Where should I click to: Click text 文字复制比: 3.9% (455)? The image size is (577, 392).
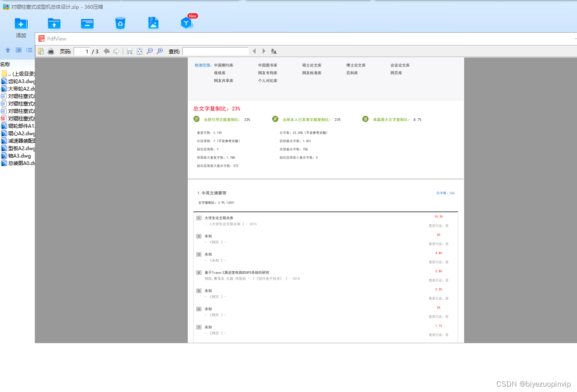pyautogui.click(x=216, y=203)
